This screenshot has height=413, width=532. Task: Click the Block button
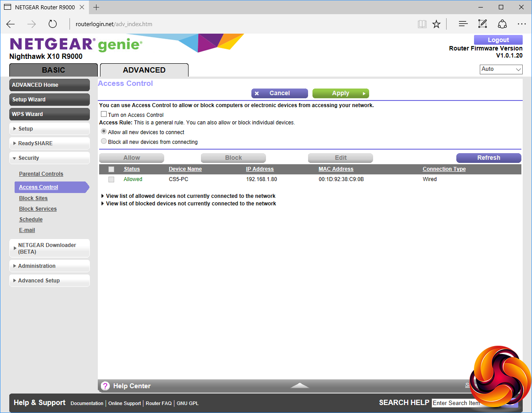[233, 158]
